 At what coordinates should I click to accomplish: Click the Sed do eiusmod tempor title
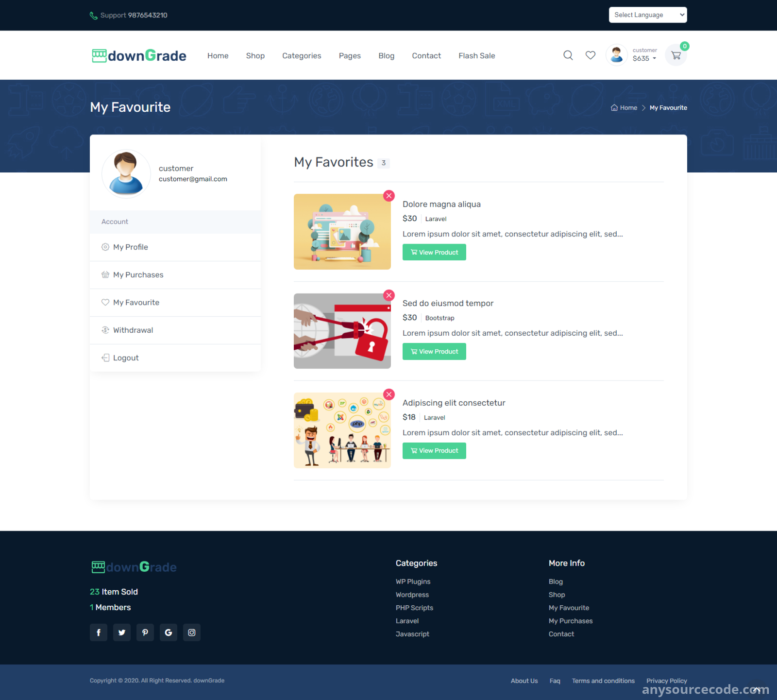448,303
